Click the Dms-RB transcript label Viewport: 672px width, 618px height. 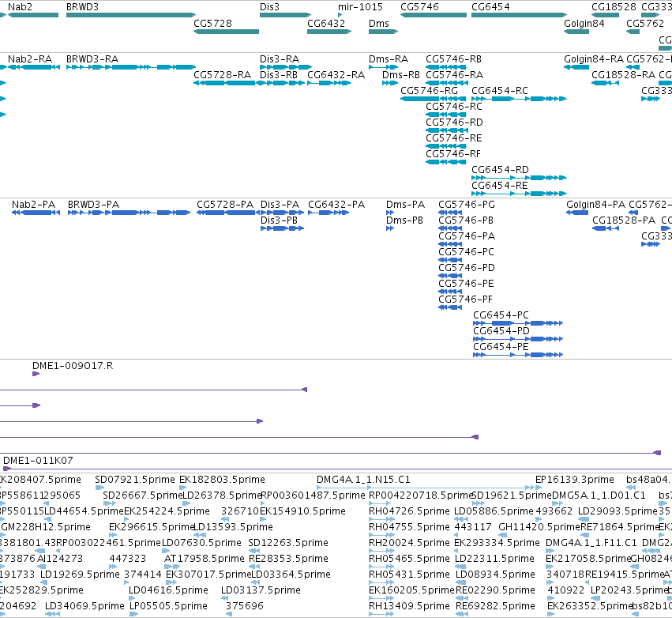click(401, 74)
